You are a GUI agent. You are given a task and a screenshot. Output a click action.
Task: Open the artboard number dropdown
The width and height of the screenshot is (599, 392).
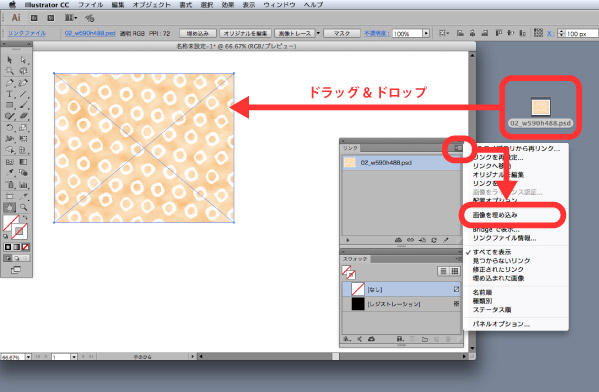tap(74, 357)
